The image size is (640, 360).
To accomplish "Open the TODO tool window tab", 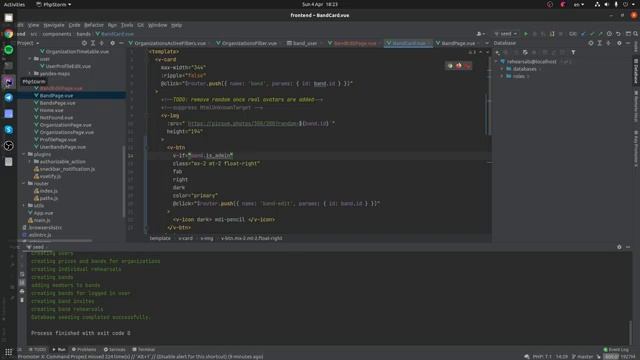I will coord(38,349).
